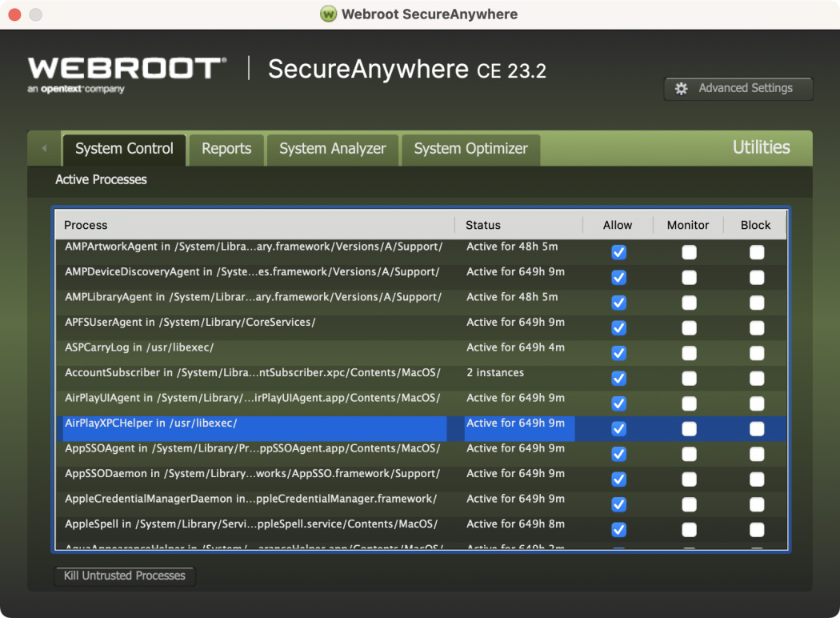This screenshot has height=618, width=840.
Task: Check Block for AppSSODaemon
Action: tap(757, 480)
